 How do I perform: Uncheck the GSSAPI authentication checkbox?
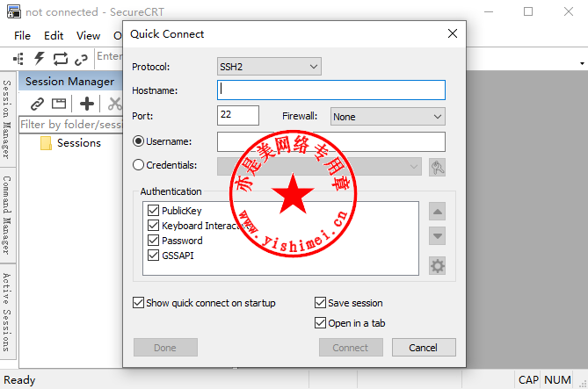[x=153, y=256]
